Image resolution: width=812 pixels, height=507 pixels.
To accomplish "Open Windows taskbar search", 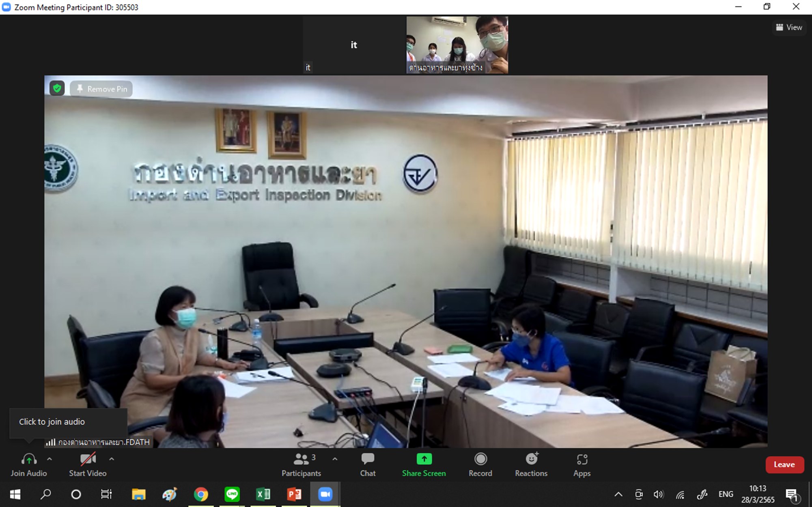I will point(45,494).
